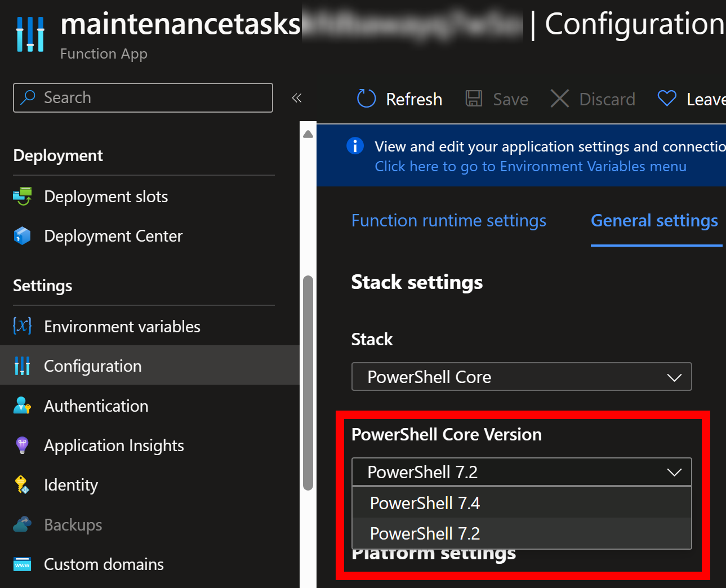Image resolution: width=726 pixels, height=588 pixels.
Task: Click the Environment variables icon
Action: [x=23, y=326]
